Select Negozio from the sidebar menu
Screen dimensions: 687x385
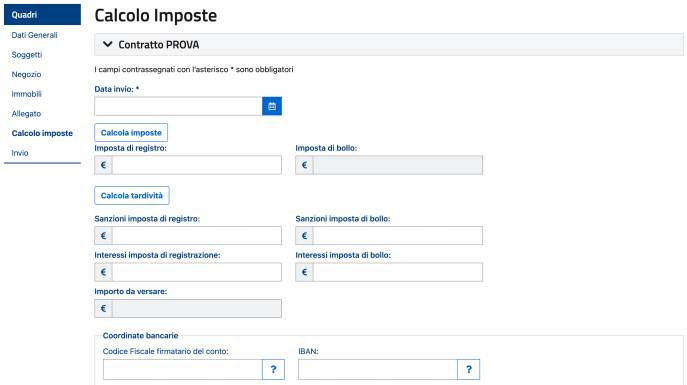click(26, 74)
